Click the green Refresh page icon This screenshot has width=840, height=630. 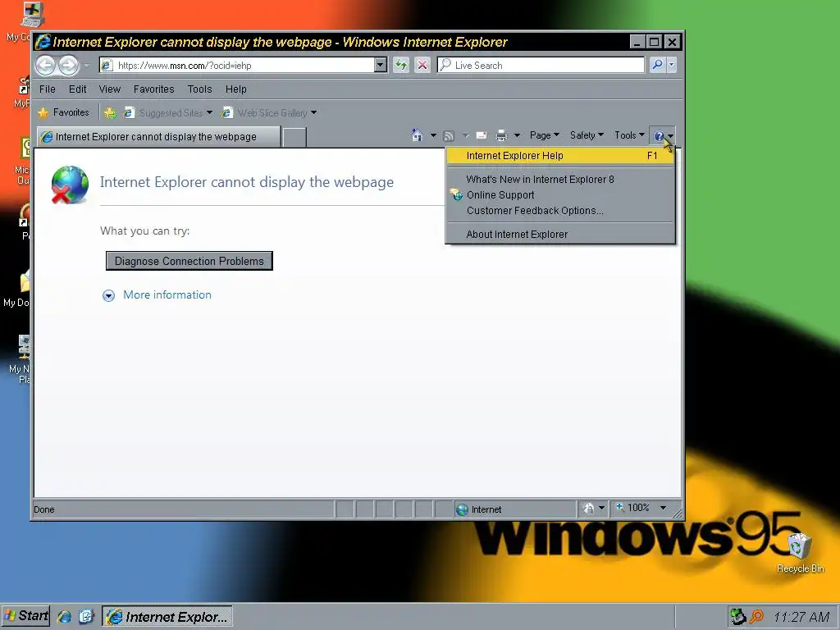coord(400,66)
